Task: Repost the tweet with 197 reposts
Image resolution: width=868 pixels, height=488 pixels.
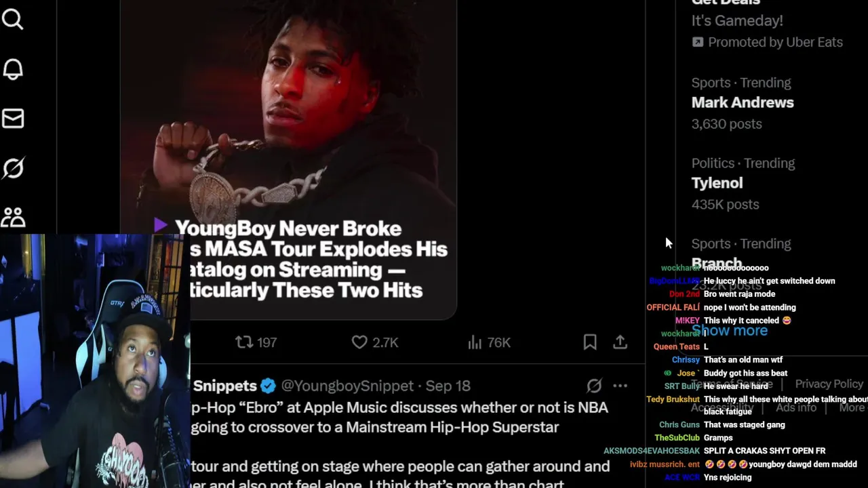Action: click(x=256, y=342)
